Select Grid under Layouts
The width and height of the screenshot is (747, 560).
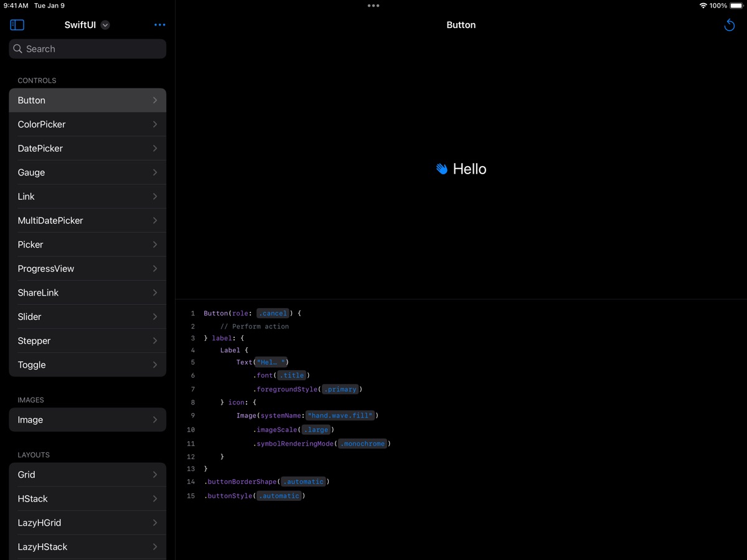[88, 475]
